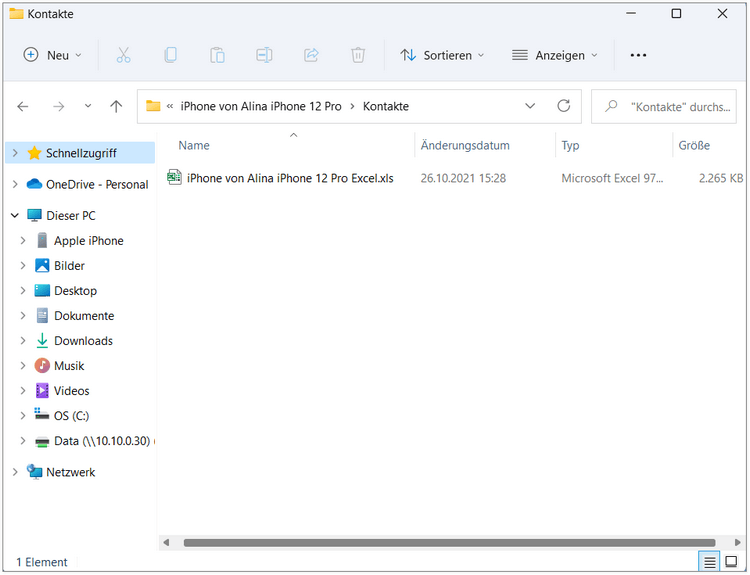
Task: Click the Paste clipboard icon
Action: click(217, 55)
